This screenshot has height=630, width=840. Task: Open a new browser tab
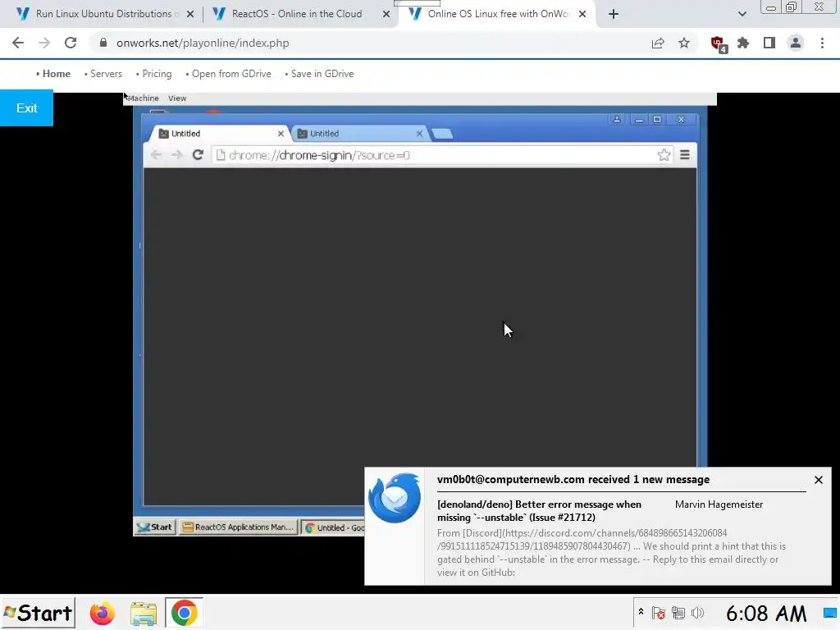pos(614,14)
